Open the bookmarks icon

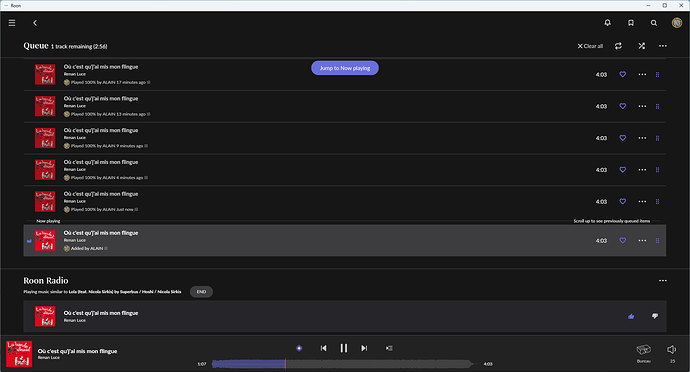click(631, 23)
